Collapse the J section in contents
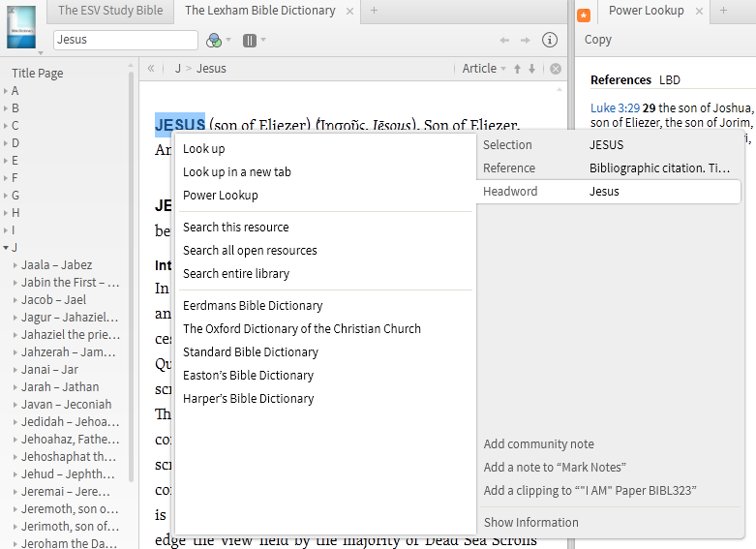 (x=6, y=248)
